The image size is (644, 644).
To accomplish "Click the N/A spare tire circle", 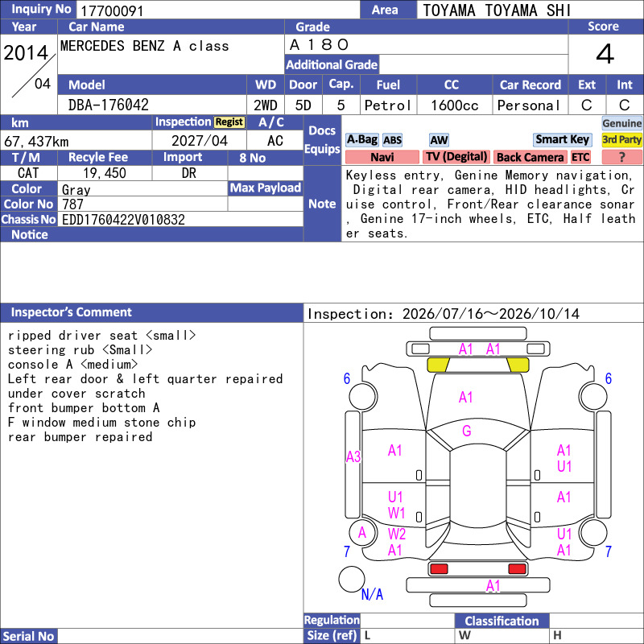I will (352, 579).
